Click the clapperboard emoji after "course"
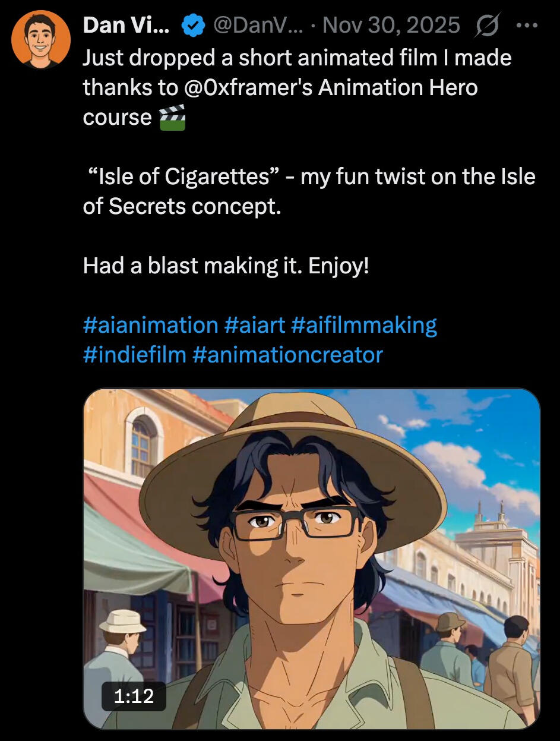This screenshot has height=741, width=560. [x=172, y=117]
